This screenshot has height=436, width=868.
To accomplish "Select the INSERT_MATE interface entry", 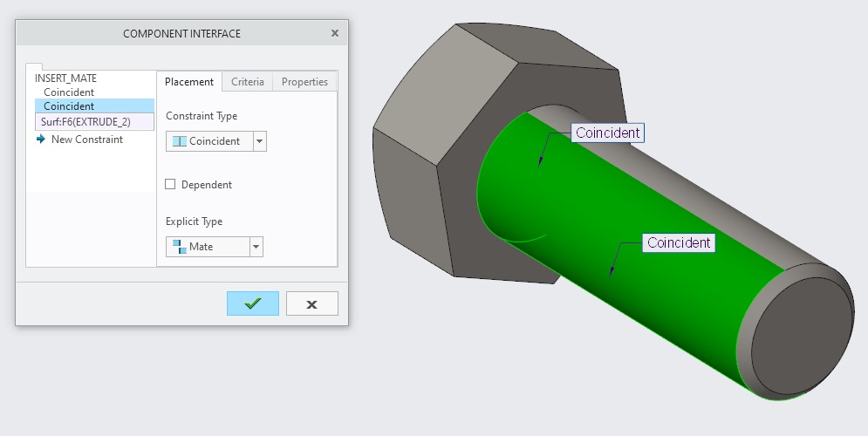I will coord(65,78).
